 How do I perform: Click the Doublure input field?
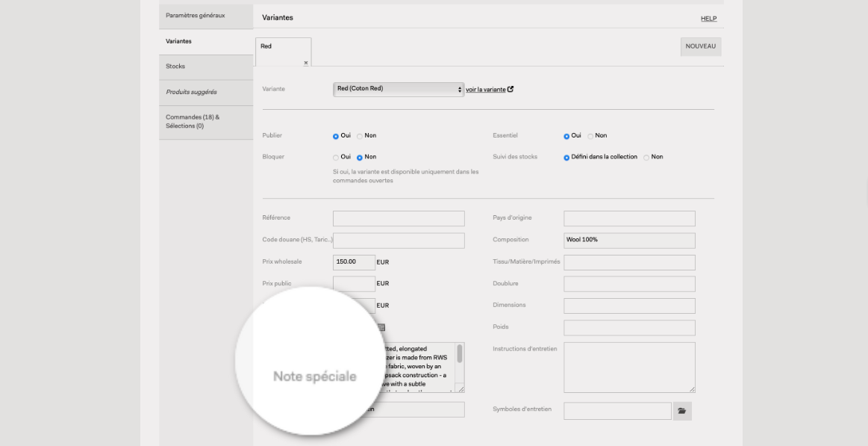tap(629, 284)
